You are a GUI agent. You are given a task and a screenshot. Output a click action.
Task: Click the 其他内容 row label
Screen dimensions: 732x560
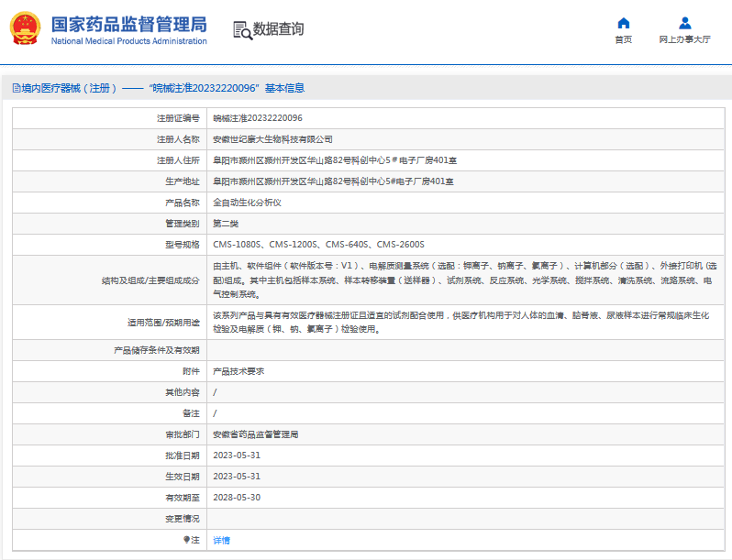[x=182, y=392]
